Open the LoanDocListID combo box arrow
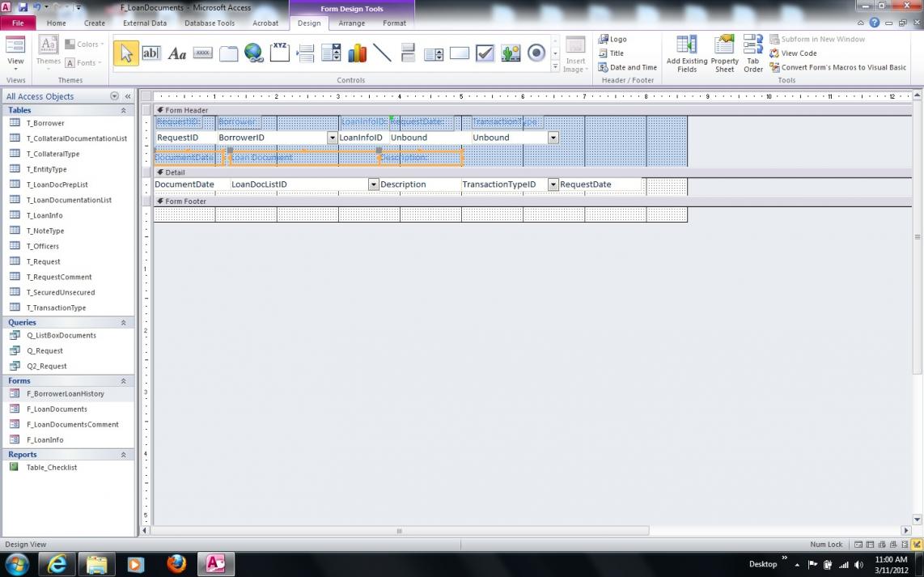 click(x=374, y=185)
